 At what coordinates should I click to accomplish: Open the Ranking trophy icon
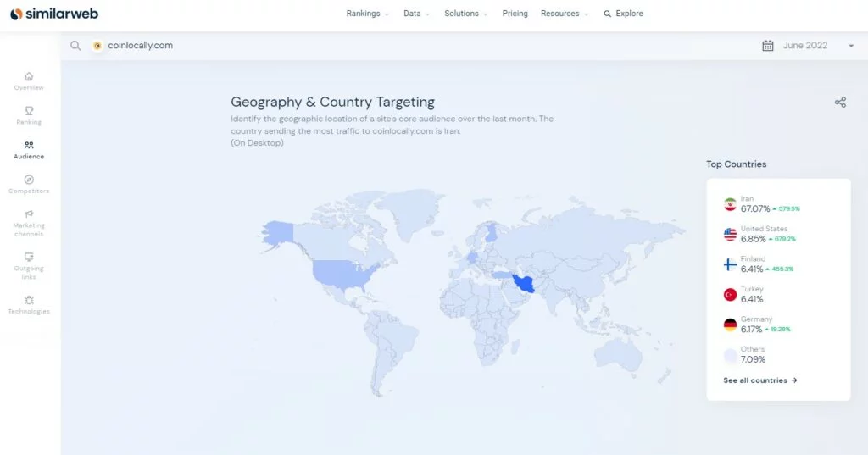pyautogui.click(x=29, y=111)
